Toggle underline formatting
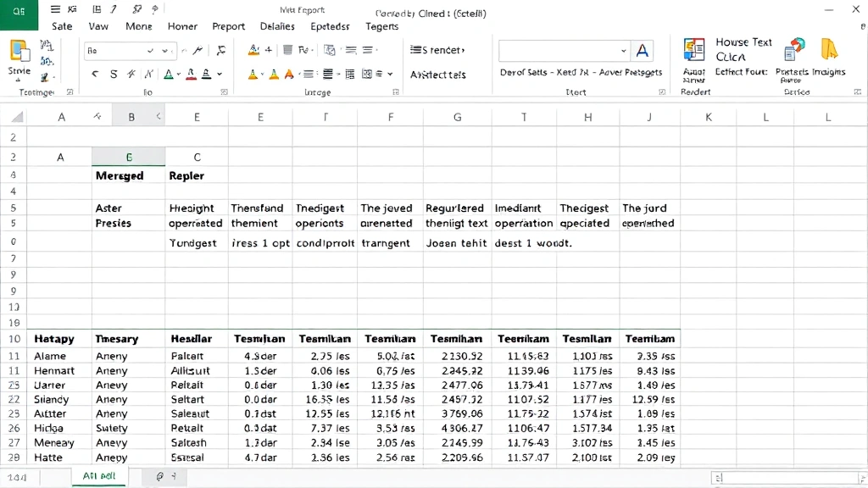The width and height of the screenshot is (868, 488). point(149,73)
